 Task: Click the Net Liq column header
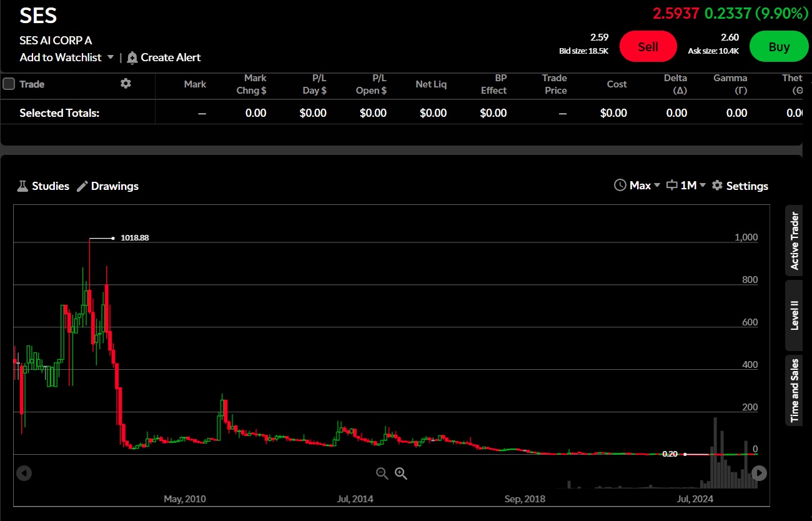(x=431, y=84)
